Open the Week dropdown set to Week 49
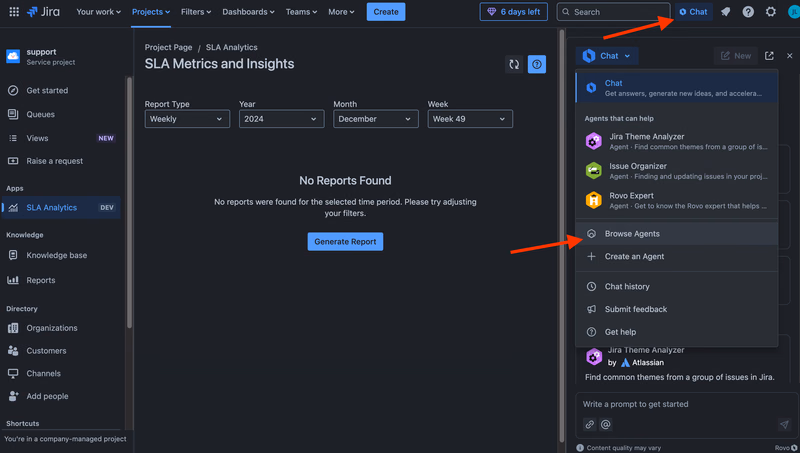The image size is (800, 453). coord(470,119)
